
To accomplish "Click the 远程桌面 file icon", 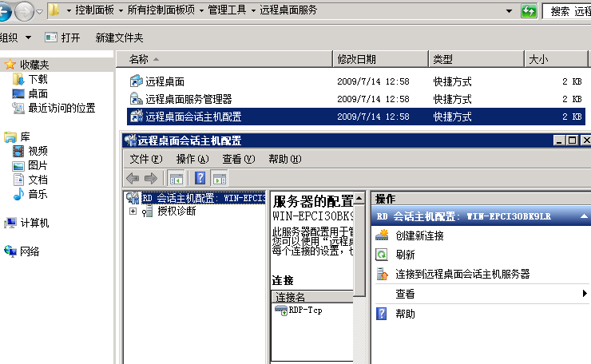I will click(x=136, y=81).
